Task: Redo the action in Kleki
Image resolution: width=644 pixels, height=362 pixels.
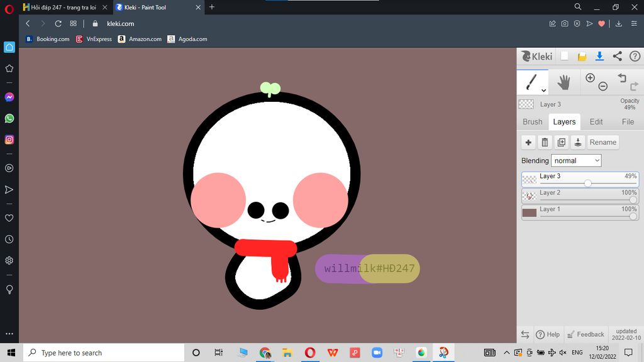Action: pyautogui.click(x=634, y=86)
